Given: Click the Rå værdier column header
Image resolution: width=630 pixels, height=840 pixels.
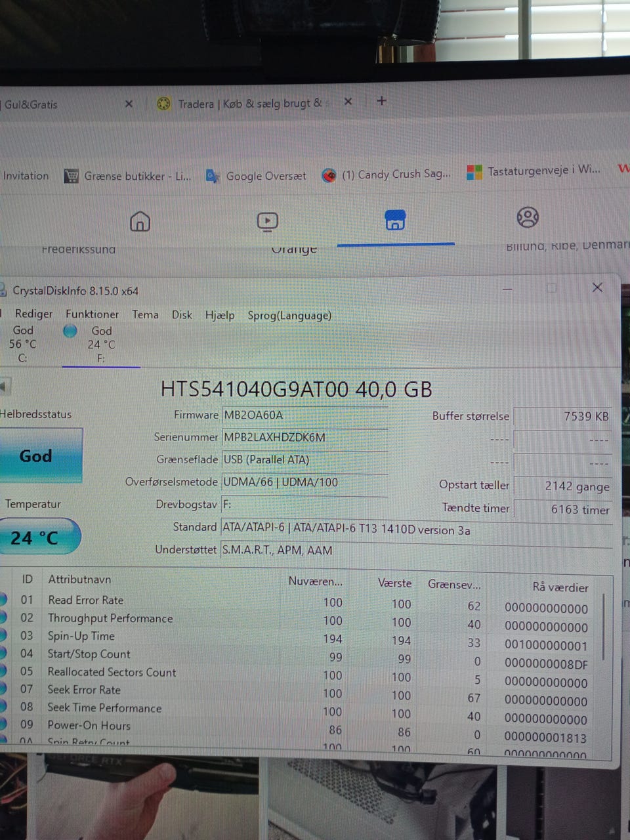Looking at the screenshot, I should (x=560, y=587).
